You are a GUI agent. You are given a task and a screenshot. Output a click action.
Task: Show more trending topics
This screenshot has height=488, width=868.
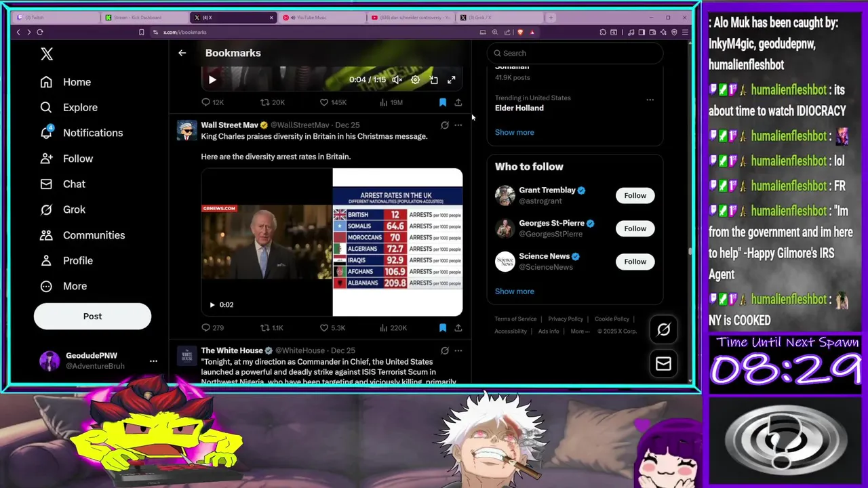[514, 132]
